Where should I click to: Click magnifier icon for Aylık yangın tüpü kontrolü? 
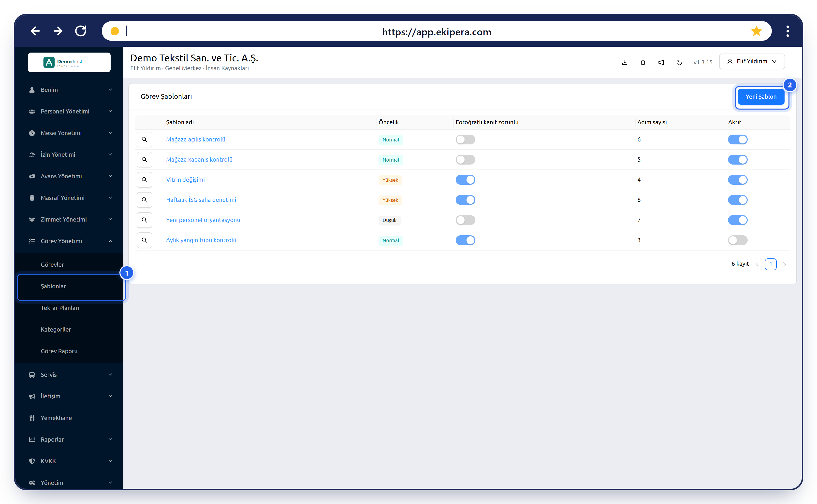tap(144, 240)
